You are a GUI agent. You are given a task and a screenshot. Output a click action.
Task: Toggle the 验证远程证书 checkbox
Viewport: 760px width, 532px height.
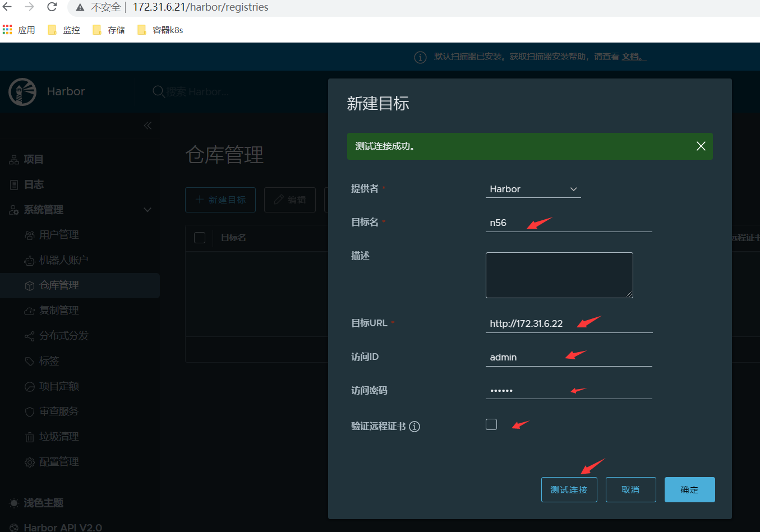(491, 424)
